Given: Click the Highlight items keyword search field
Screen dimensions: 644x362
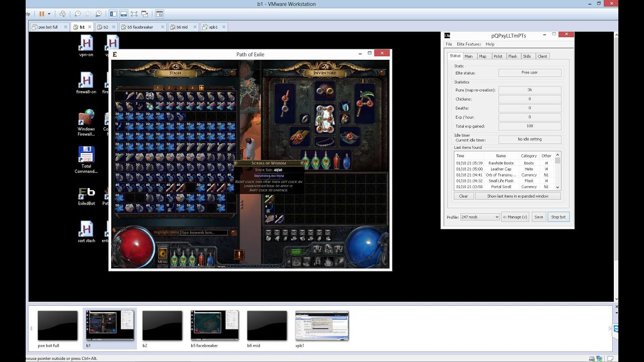Looking at the screenshot, I should (x=204, y=233).
